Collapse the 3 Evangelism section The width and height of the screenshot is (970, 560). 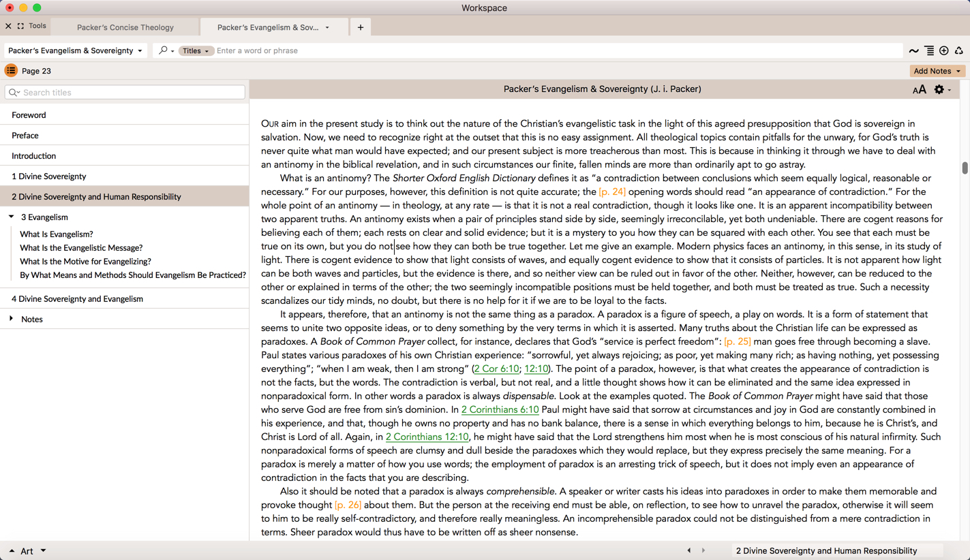(x=12, y=217)
